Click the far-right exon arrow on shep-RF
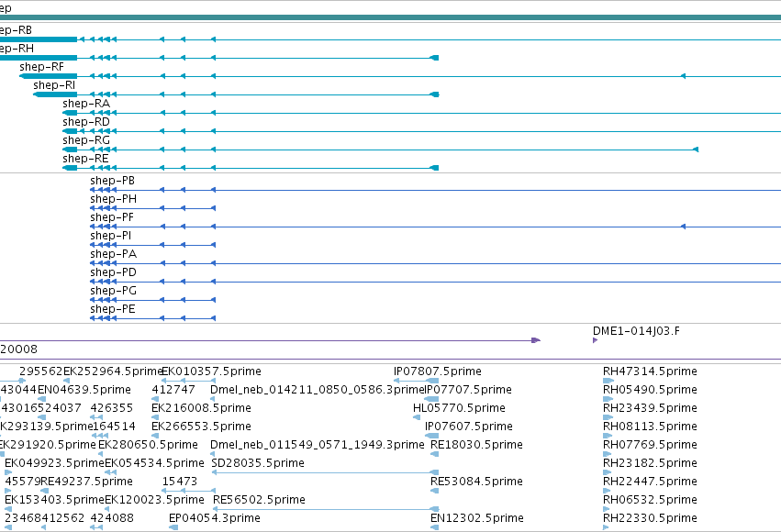 (x=683, y=76)
